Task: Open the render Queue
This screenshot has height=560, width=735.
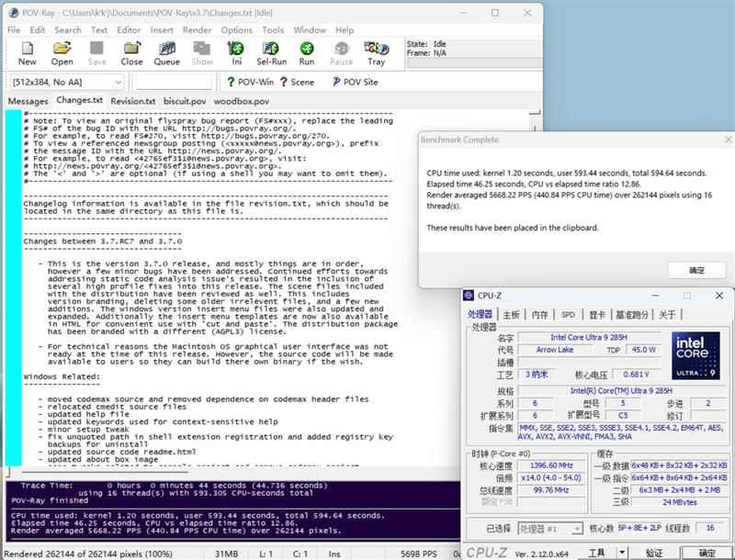Action: click(x=166, y=52)
